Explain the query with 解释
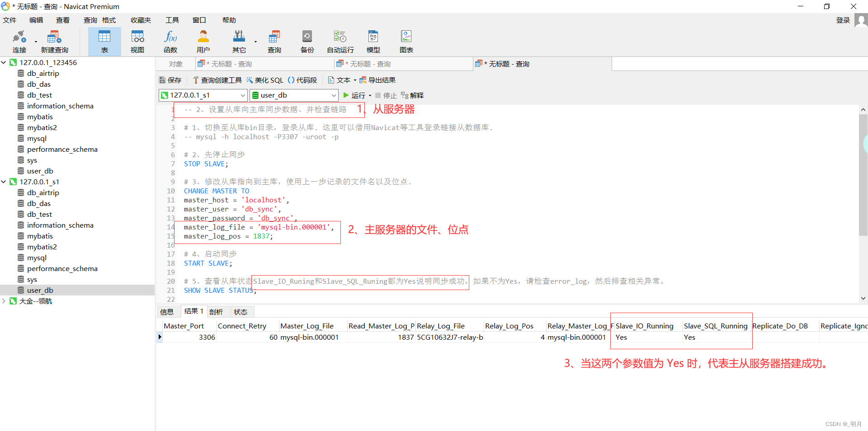Screen dimensions: 868x431 412,95
